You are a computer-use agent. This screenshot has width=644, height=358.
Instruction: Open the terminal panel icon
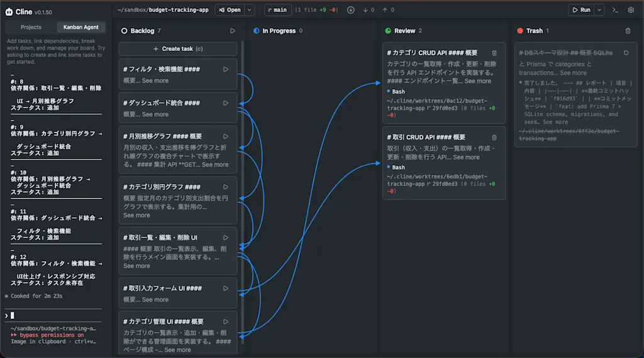tap(615, 10)
